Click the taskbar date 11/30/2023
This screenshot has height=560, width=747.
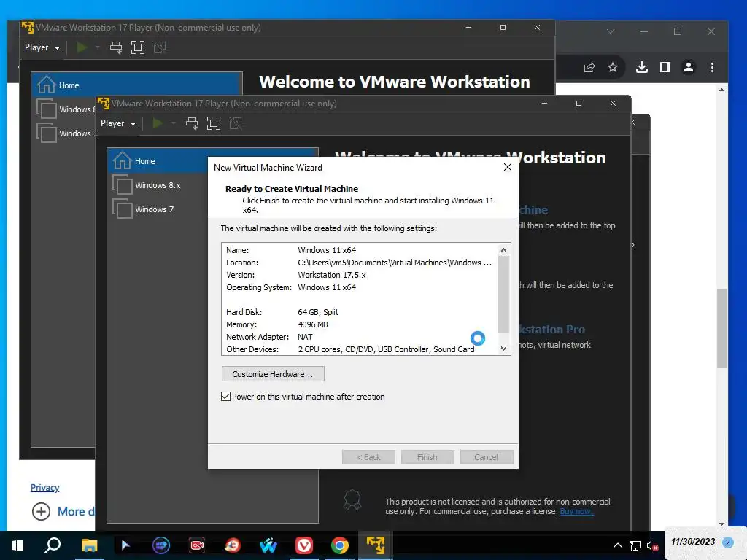(x=693, y=542)
